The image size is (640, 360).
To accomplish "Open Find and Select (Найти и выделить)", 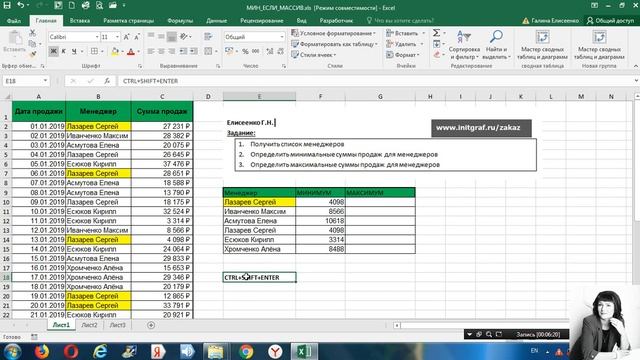I will coord(496,45).
